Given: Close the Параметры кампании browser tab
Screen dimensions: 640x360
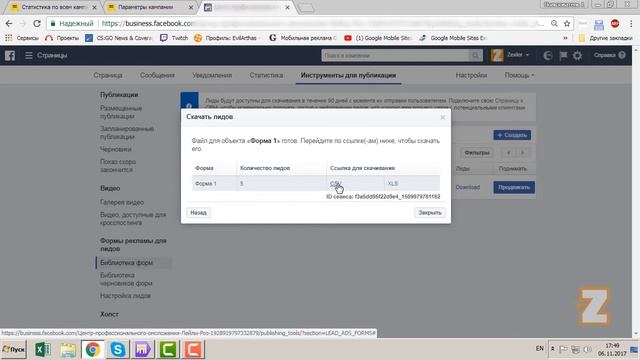Looking at the screenshot, I should 191,7.
